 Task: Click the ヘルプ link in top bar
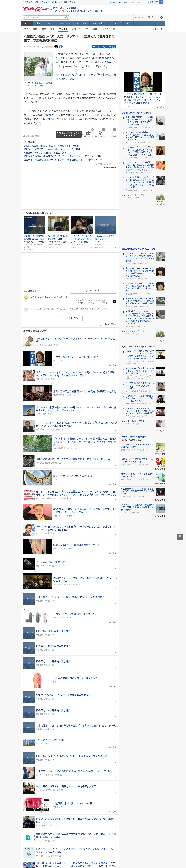coord(127,2)
